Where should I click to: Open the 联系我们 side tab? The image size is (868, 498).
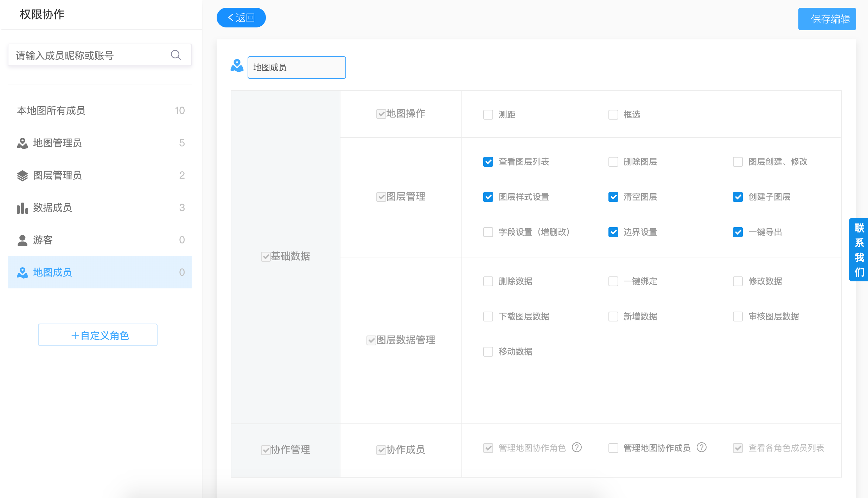(859, 250)
